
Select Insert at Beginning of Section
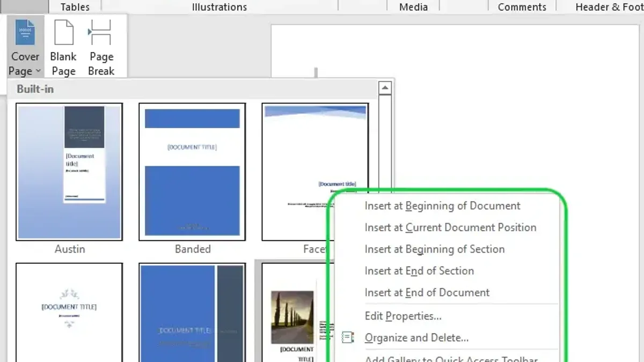(x=435, y=249)
